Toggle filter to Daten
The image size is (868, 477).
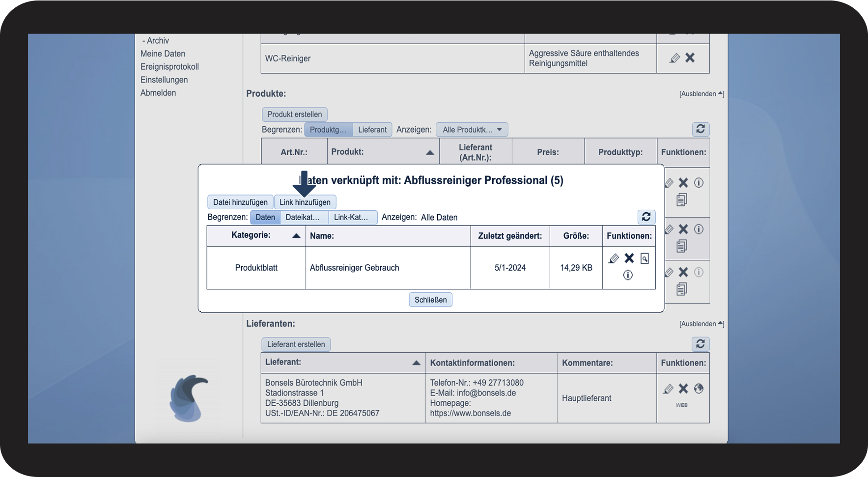point(265,217)
